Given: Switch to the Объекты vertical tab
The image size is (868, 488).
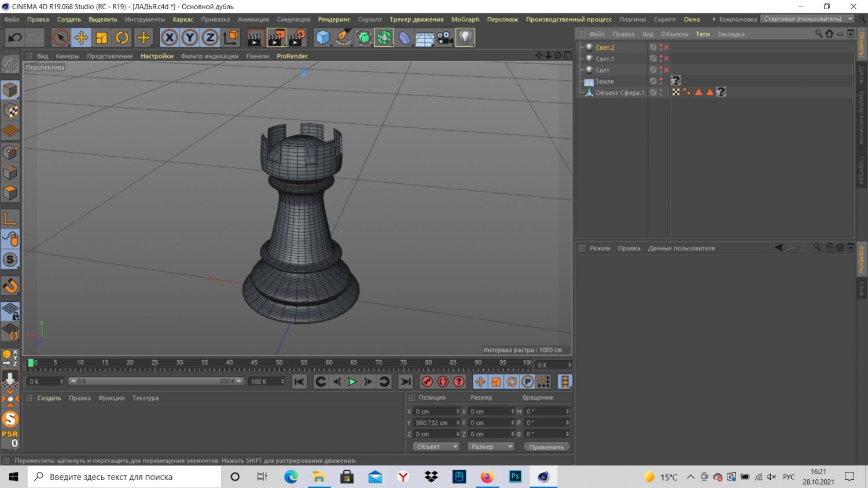Looking at the screenshot, I should [x=862, y=44].
